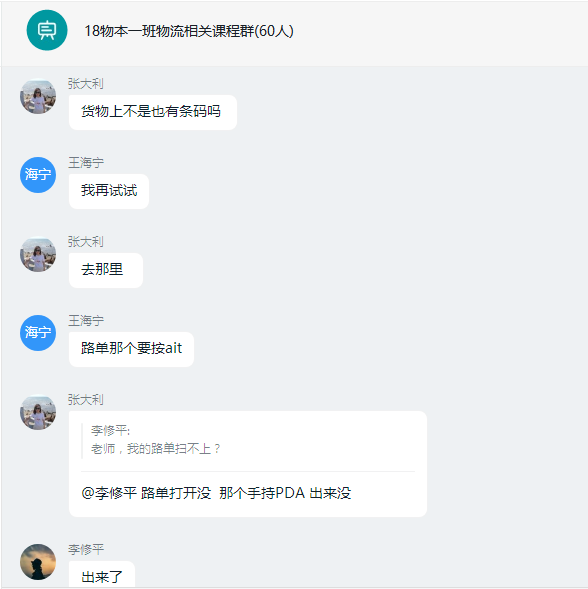This screenshot has height=589, width=588.
Task: Click sender name 王海宁 above 我再试试
Action: 86,163
